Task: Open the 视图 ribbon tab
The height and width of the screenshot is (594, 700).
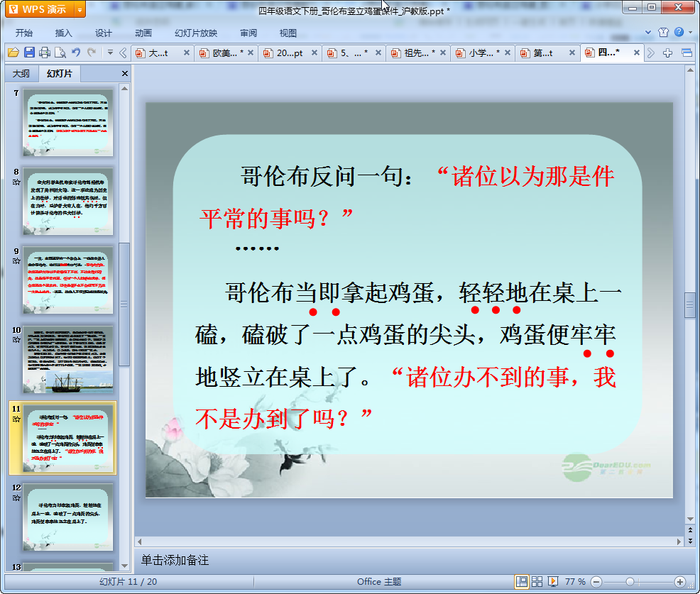Action: click(x=288, y=33)
